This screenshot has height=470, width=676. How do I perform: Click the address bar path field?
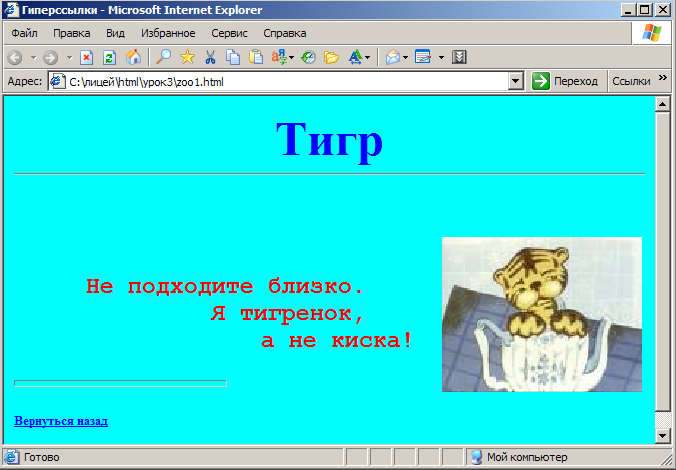tap(286, 81)
